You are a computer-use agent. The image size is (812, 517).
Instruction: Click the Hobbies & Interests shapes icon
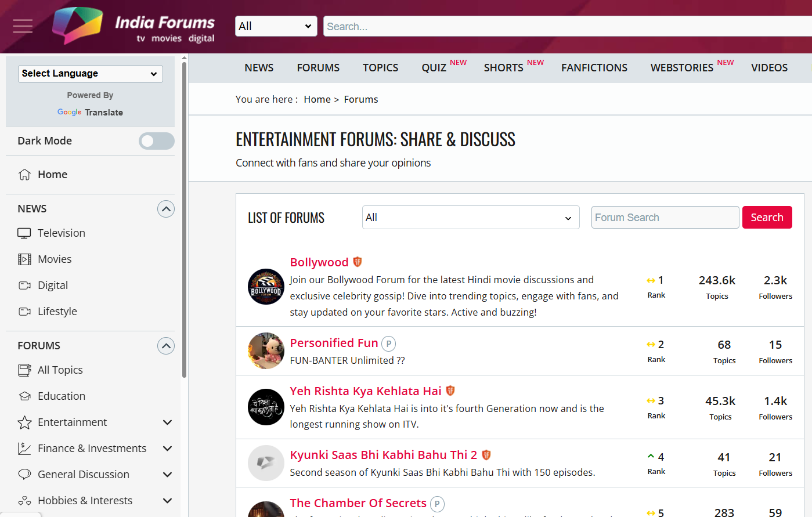click(x=24, y=501)
